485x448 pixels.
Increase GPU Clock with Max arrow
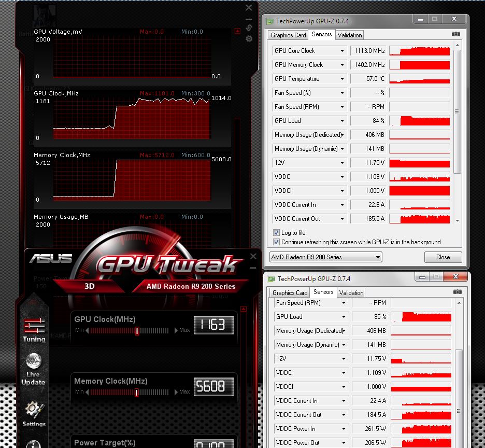click(176, 330)
